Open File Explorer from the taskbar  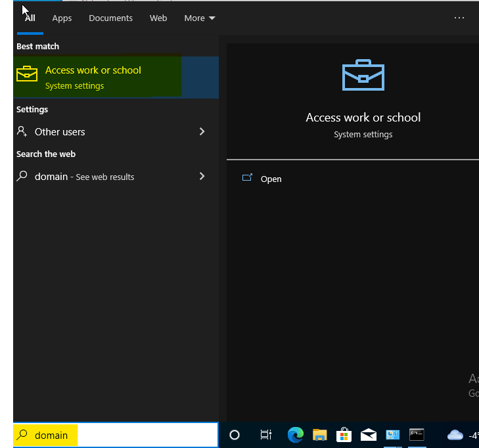319,435
